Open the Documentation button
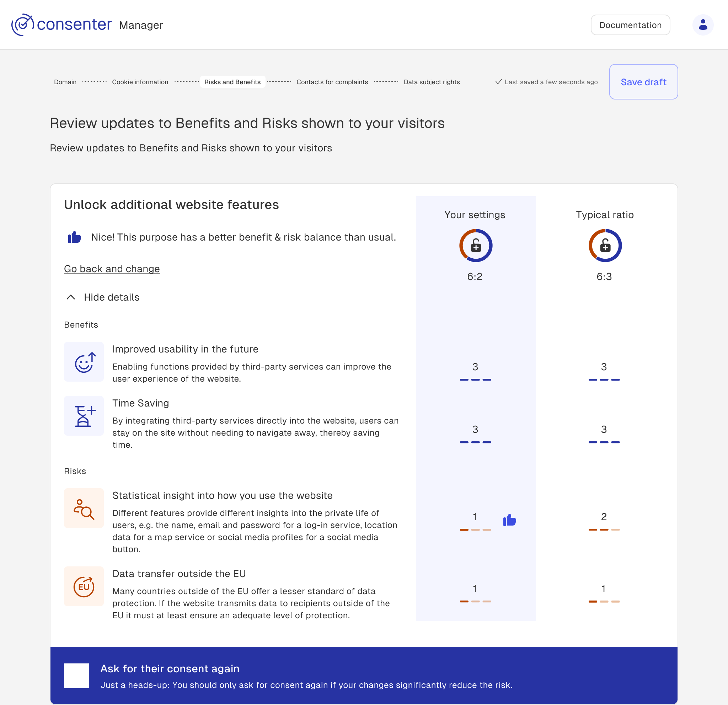This screenshot has width=728, height=705. click(630, 25)
